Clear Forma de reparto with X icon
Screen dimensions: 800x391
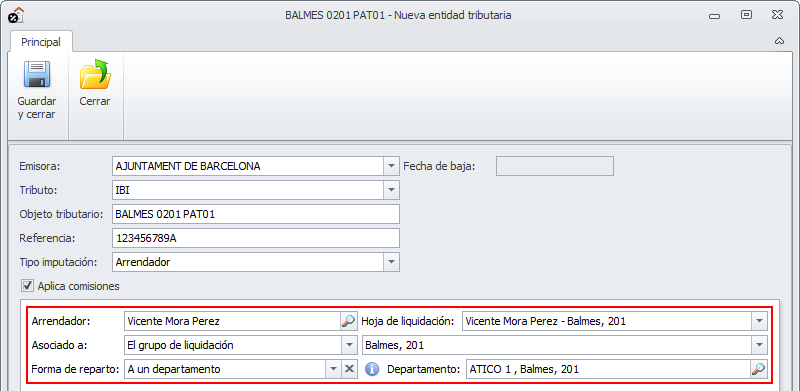[349, 369]
